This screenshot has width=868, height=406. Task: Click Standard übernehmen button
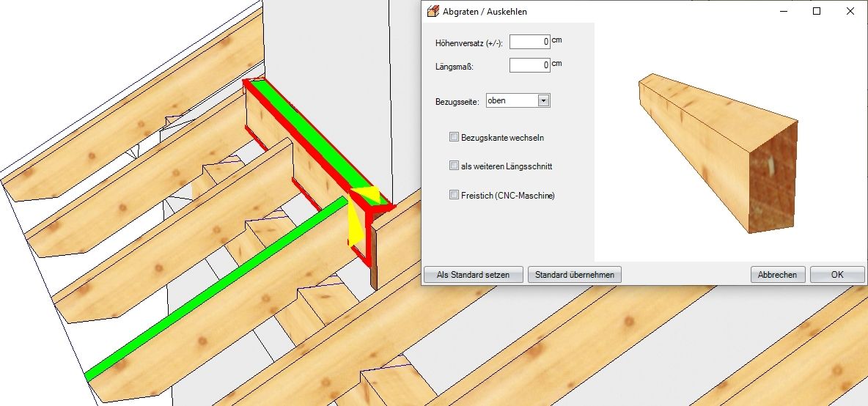(x=575, y=275)
